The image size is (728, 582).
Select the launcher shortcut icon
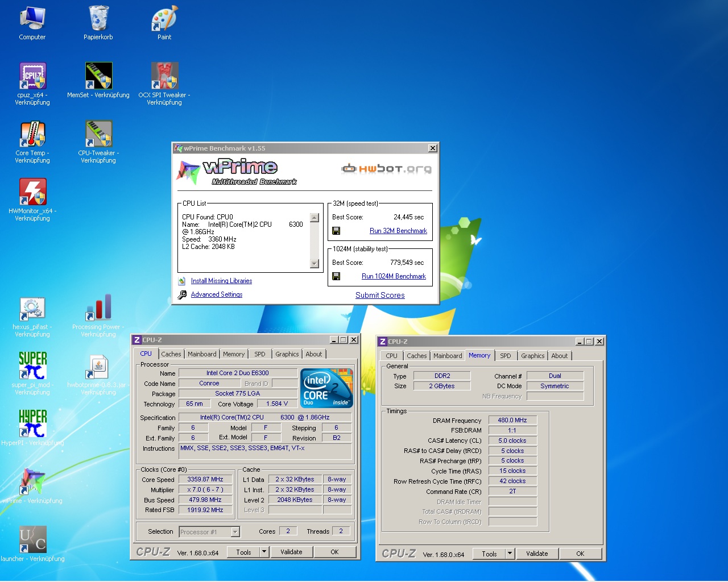coord(32,540)
